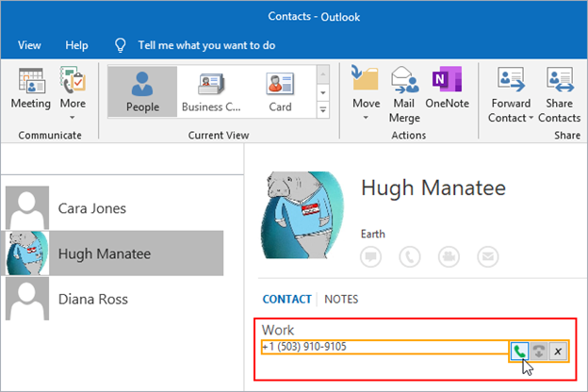Select Cara Jones in contact list
This screenshot has height=392, width=588.
(114, 208)
